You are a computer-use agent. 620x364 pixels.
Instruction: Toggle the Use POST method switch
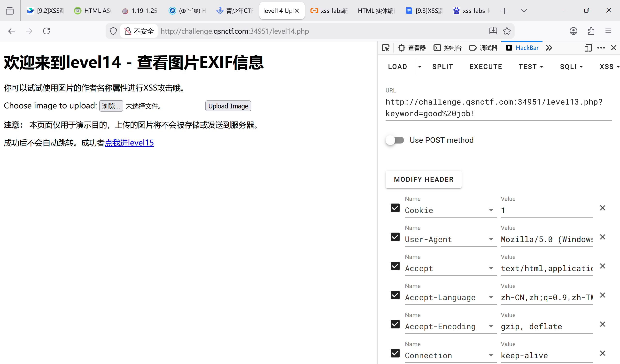click(395, 140)
